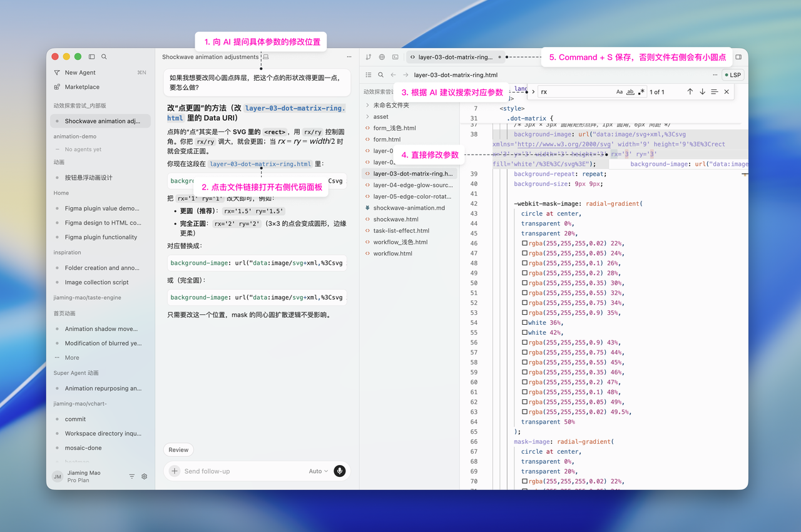
Task: Open mosaic-done conversation
Action: [x=101, y=448]
